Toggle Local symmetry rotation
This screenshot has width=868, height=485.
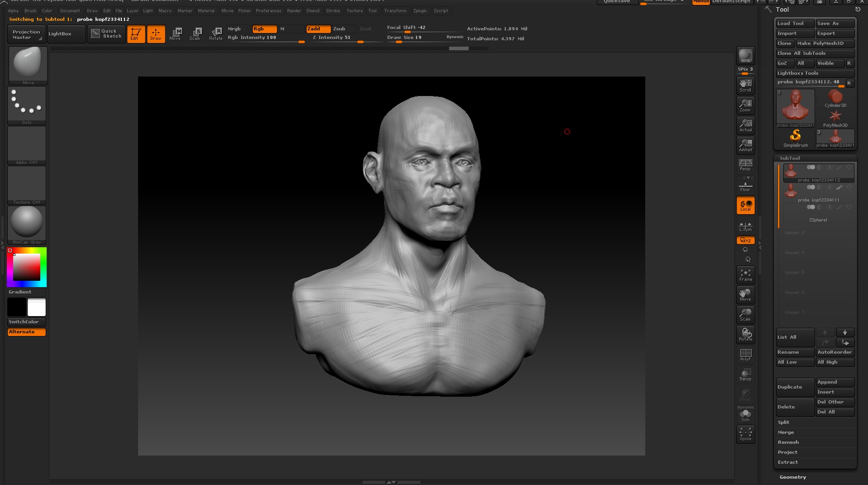[745, 205]
